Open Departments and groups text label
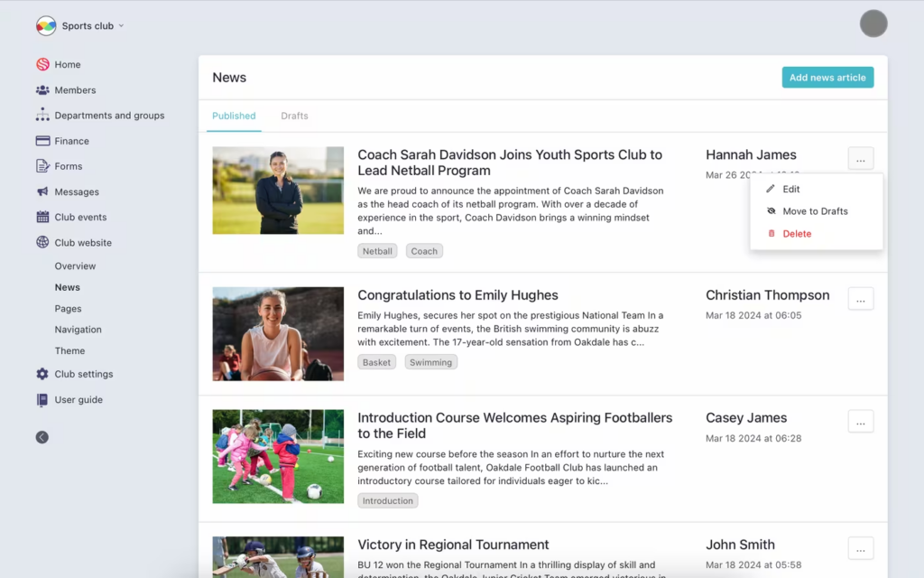The width and height of the screenshot is (924, 578). point(109,116)
